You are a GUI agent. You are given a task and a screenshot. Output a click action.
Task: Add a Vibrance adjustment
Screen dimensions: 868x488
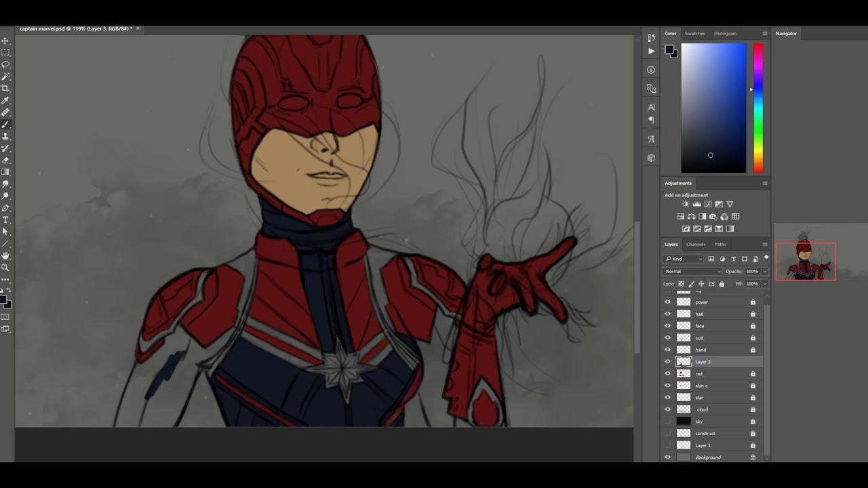(730, 204)
